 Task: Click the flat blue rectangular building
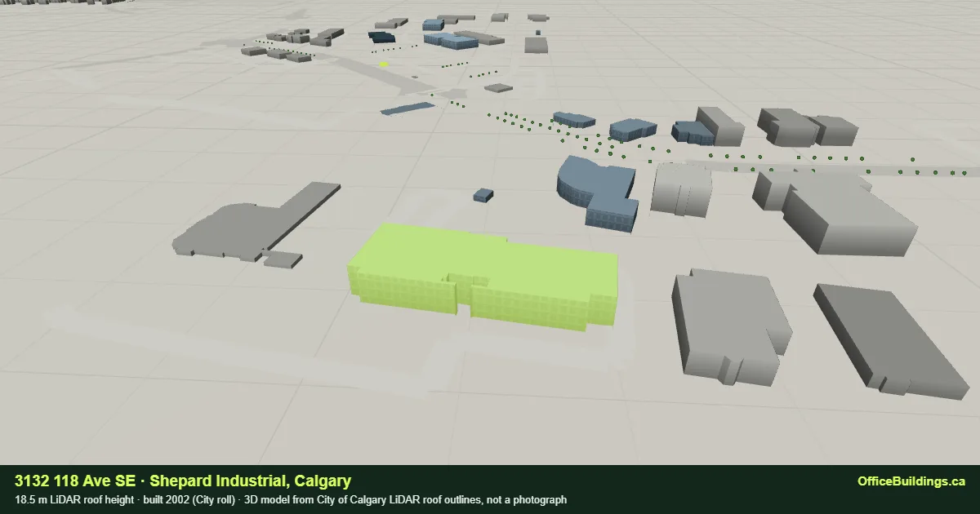coord(408,108)
